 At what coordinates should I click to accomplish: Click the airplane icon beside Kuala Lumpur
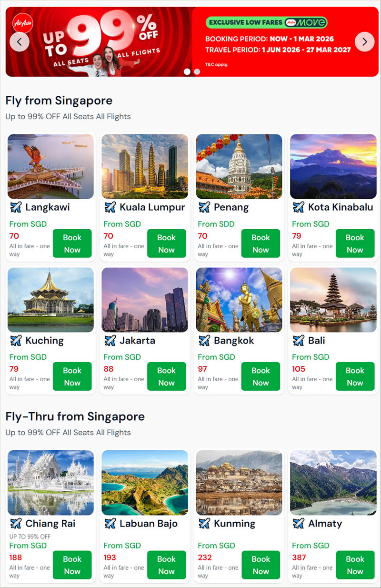(110, 207)
